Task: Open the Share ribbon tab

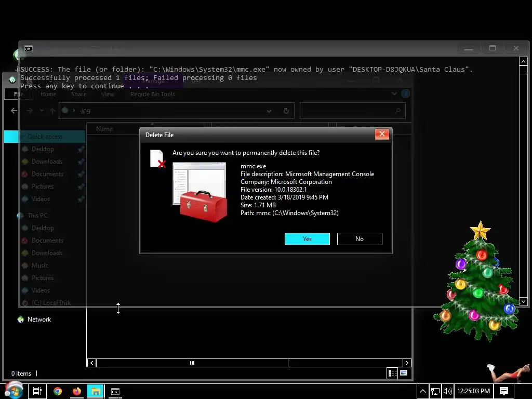Action: [79, 94]
